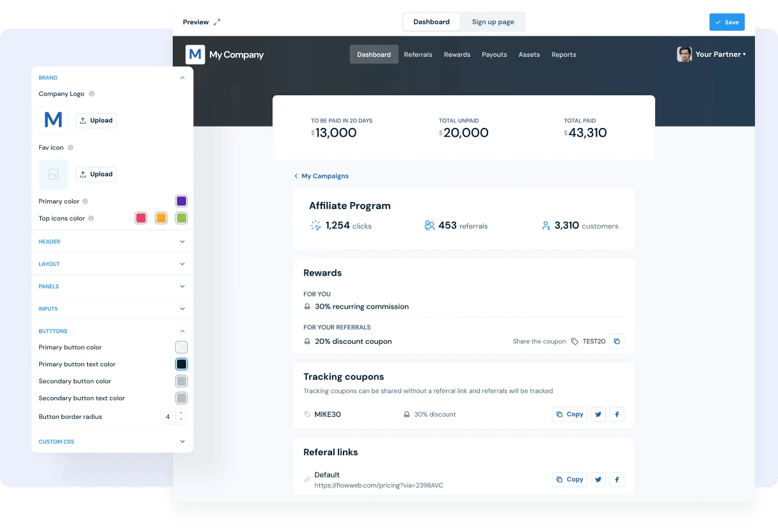Click the reward icon beside 20% discount coupon
Viewport: 778px width, 532px height.
pos(307,341)
